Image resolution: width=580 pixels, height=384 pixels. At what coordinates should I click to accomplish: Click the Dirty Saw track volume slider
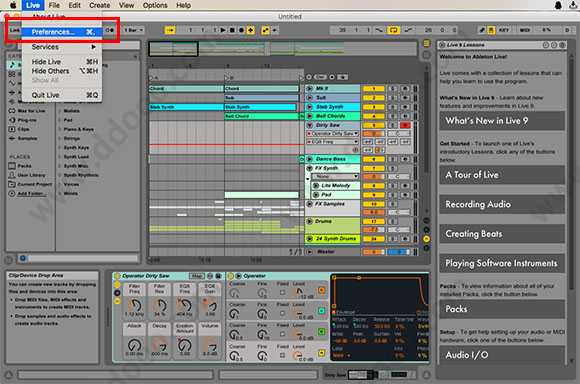374,133
